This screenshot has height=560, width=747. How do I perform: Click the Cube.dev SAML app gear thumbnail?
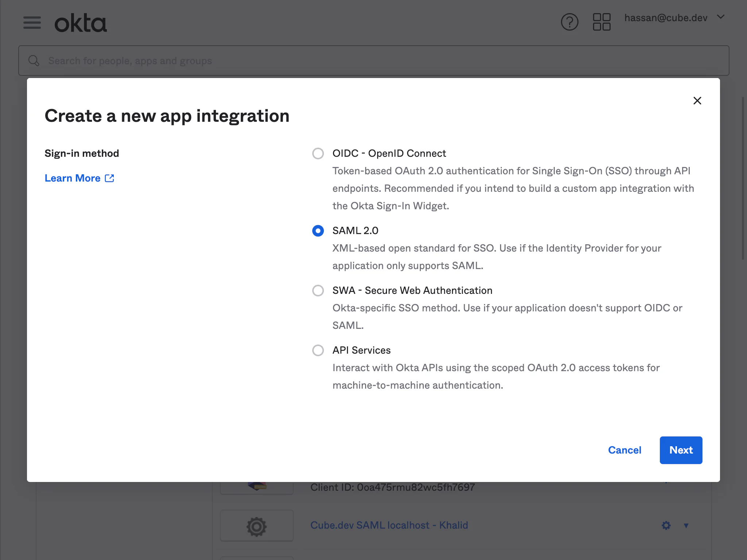(x=257, y=526)
